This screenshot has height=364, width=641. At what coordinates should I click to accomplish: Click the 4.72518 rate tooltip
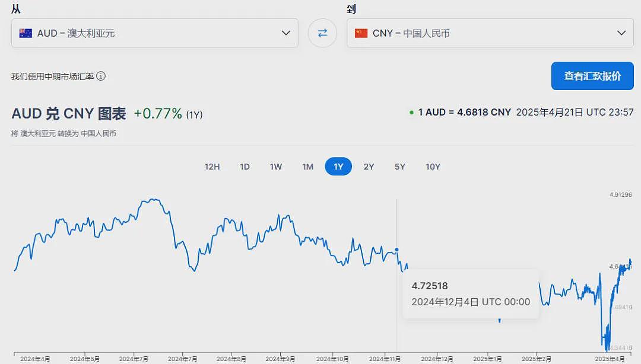click(x=471, y=294)
